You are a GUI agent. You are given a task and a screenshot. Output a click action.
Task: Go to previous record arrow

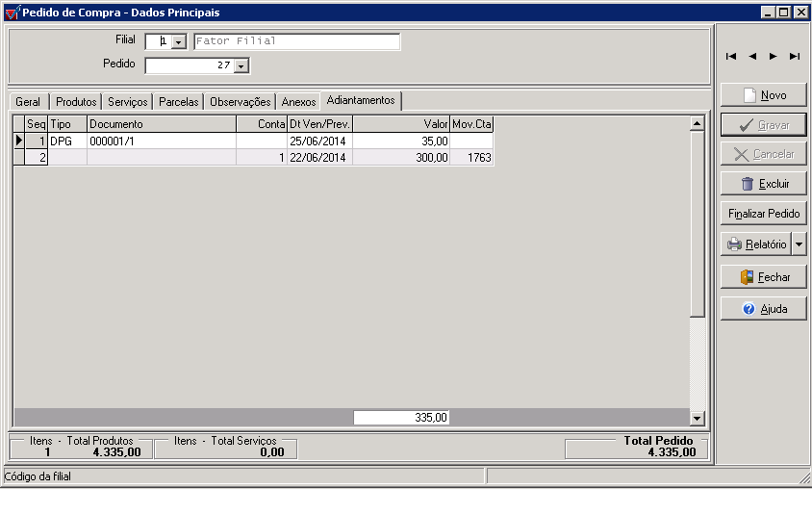pyautogui.click(x=752, y=57)
